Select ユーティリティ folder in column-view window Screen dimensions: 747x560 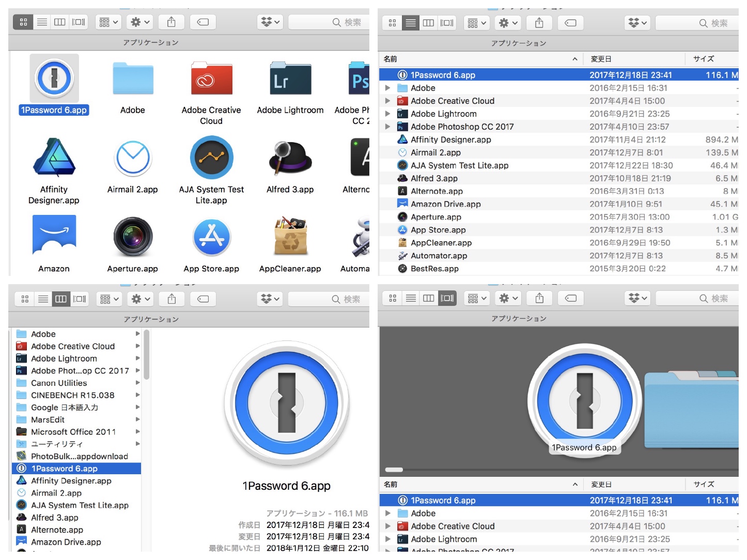coord(76,444)
